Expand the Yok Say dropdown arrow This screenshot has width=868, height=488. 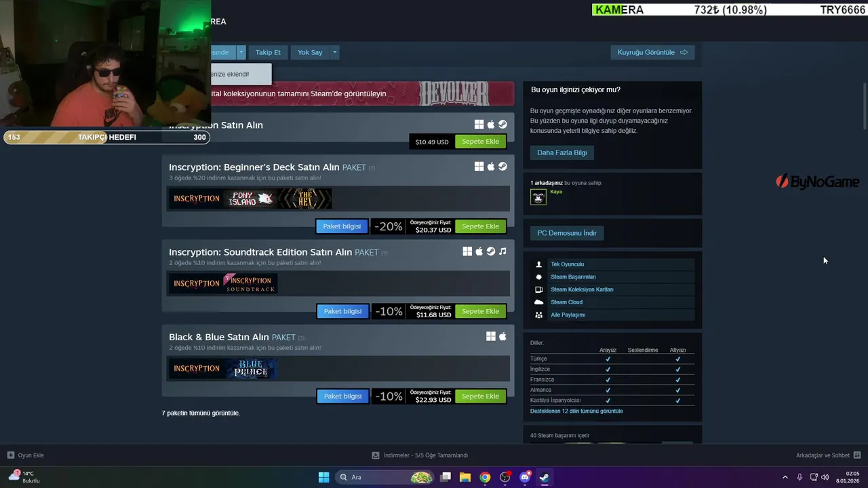coord(334,52)
